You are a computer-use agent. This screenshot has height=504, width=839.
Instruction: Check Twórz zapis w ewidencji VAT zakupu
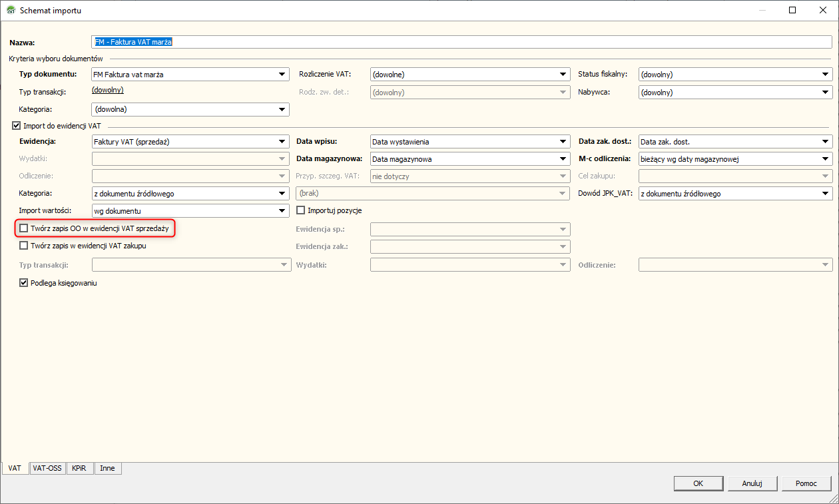[x=24, y=246]
